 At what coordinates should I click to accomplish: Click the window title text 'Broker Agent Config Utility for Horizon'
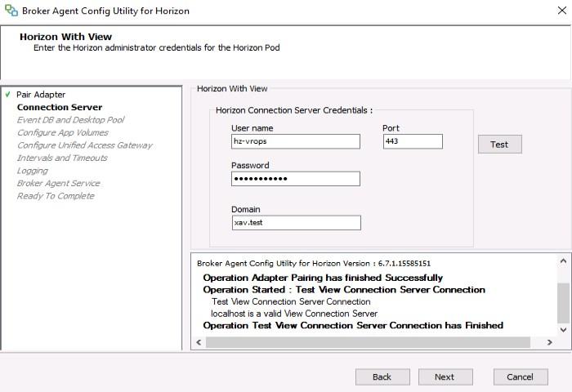105,11
